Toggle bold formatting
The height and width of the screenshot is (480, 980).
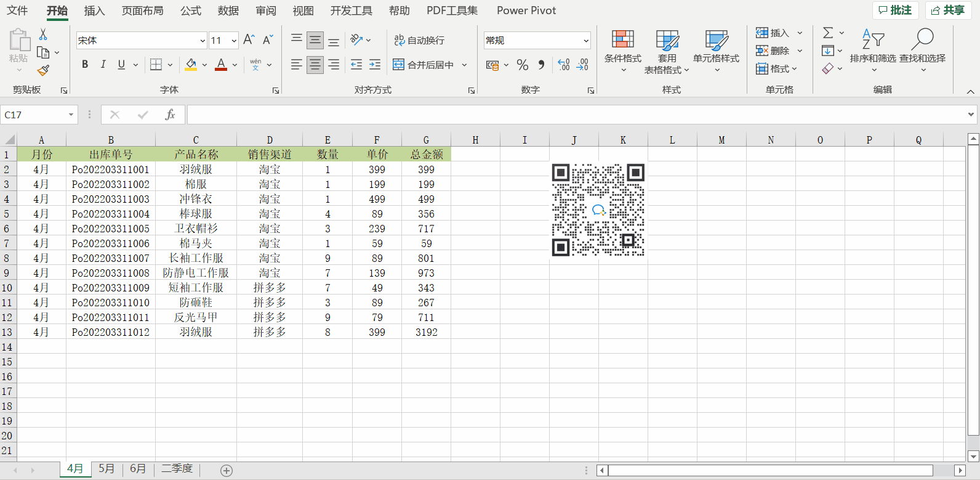(85, 65)
